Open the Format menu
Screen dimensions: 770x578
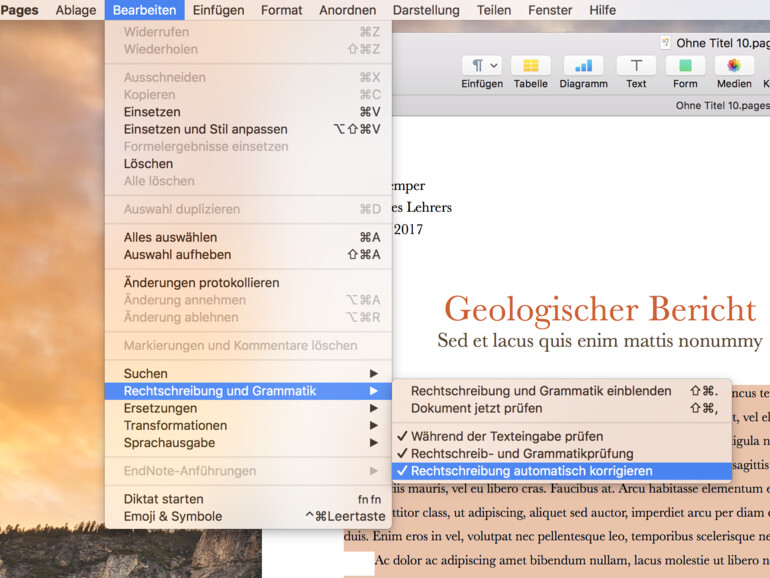pos(281,10)
